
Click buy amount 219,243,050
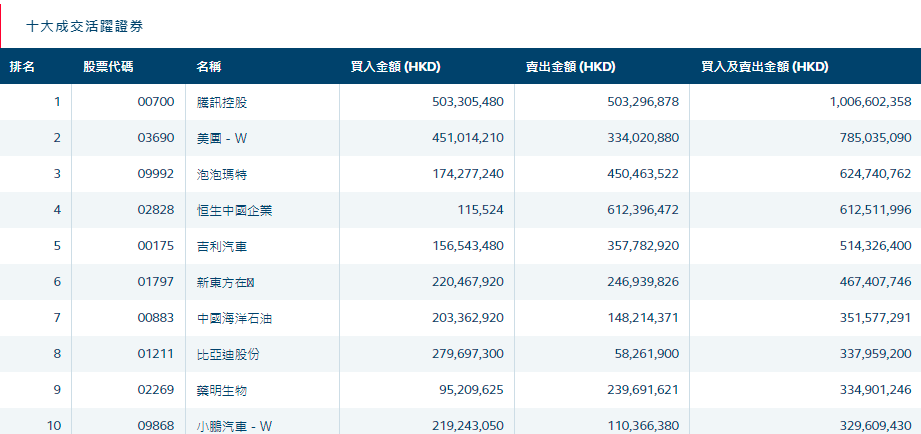[466, 425]
